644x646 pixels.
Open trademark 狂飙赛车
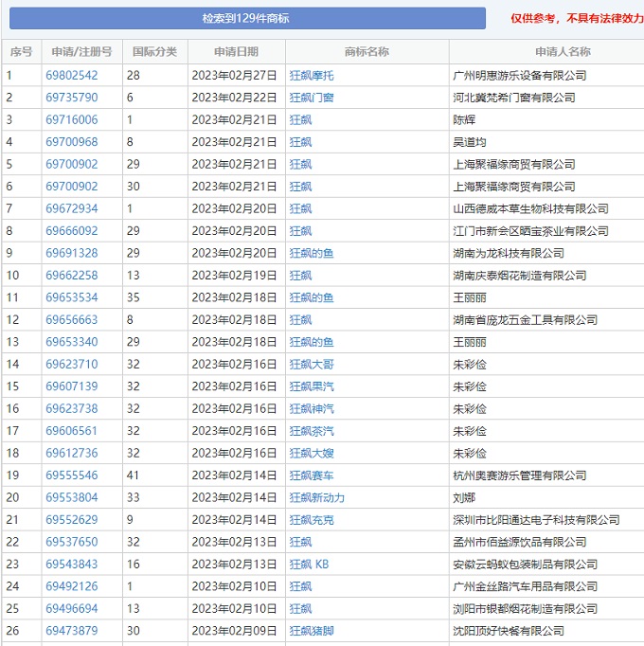pyautogui.click(x=312, y=476)
